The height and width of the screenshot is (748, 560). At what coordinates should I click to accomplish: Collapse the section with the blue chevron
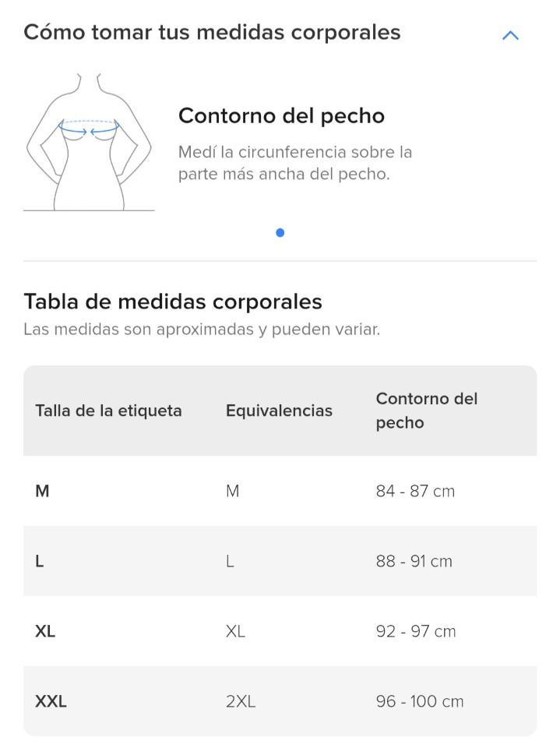(x=510, y=35)
